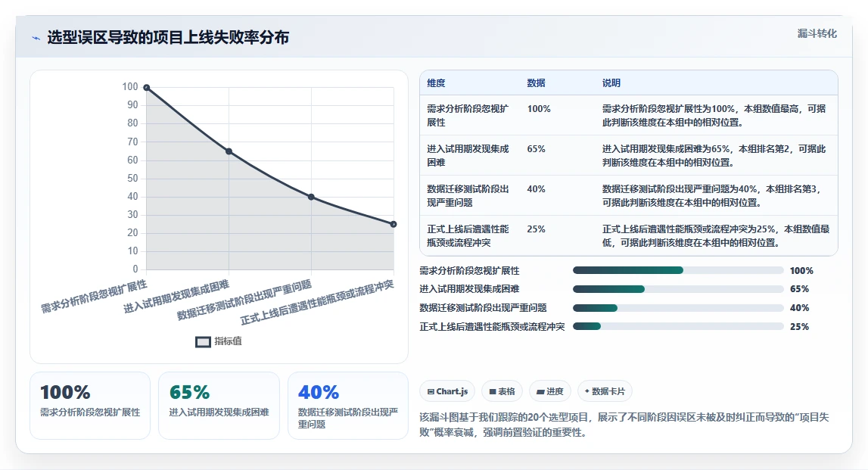This screenshot has width=868, height=470.
Task: Click the 25% label beside the last progress bar
Action: tap(799, 327)
